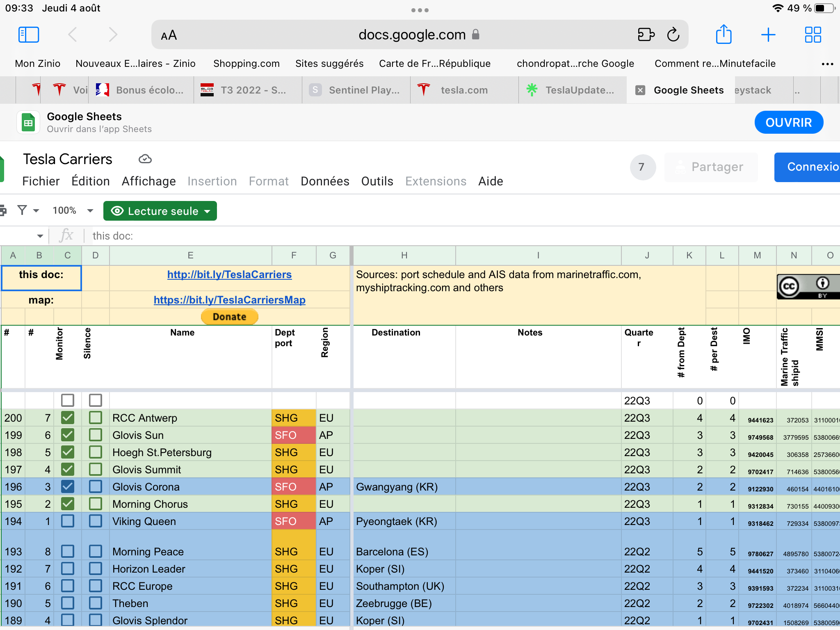The height and width of the screenshot is (630, 840).
Task: Click the yellow Donate button
Action: 229,317
